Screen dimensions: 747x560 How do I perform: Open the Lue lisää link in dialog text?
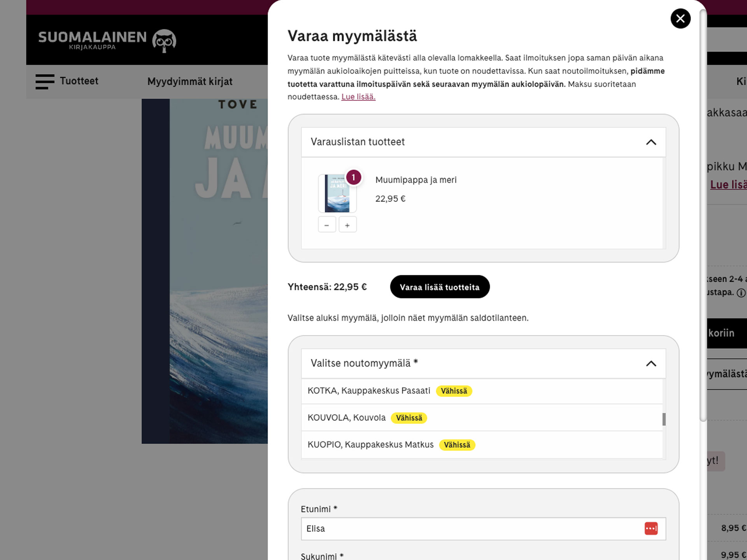(x=358, y=96)
